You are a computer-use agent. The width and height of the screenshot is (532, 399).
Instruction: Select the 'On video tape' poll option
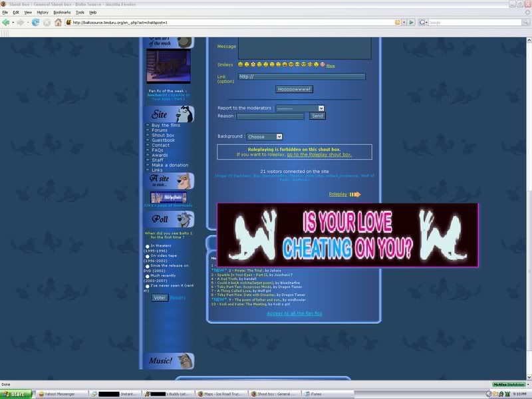point(147,256)
